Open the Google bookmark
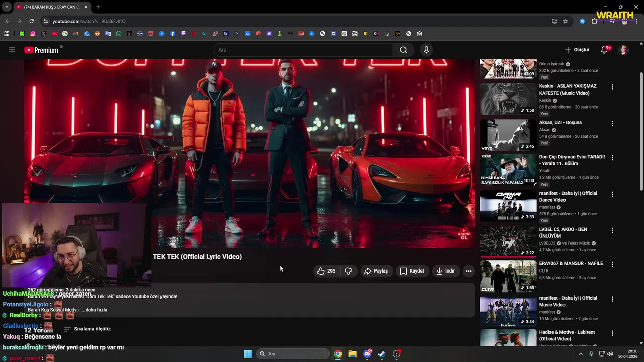Image resolution: width=644 pixels, height=362 pixels. (x=65, y=34)
